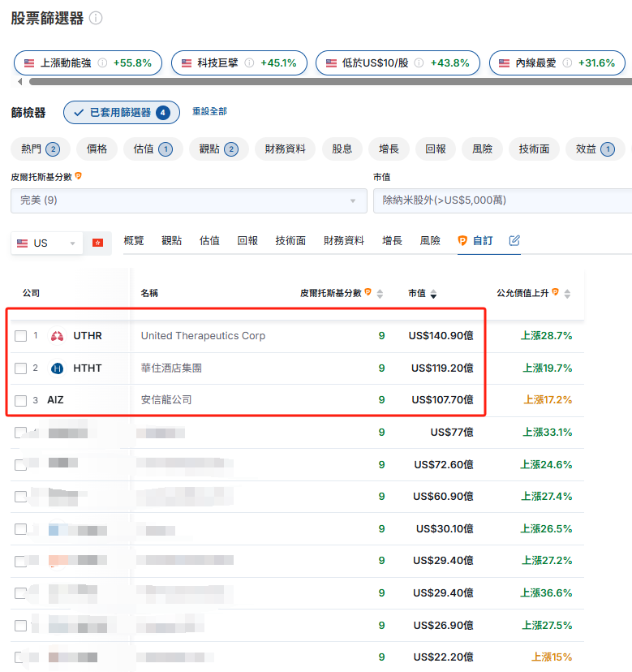
Task: Toggle the 已套用篩選器 applied filters chip
Action: coord(122,112)
